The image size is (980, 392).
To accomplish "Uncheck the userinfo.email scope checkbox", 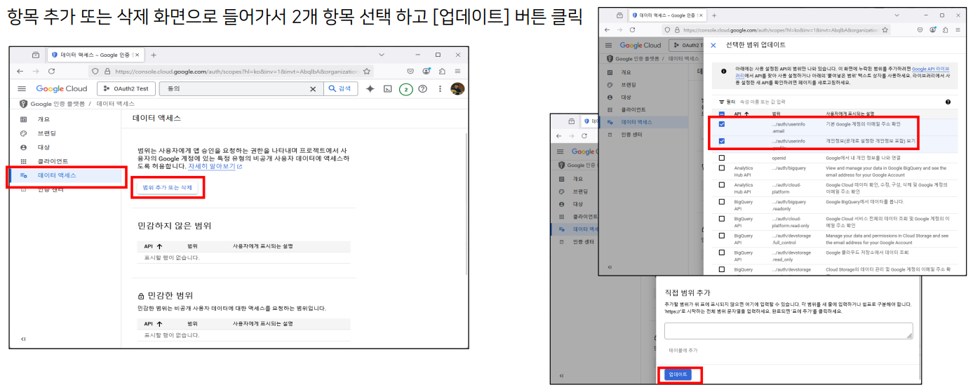I will coord(722,124).
